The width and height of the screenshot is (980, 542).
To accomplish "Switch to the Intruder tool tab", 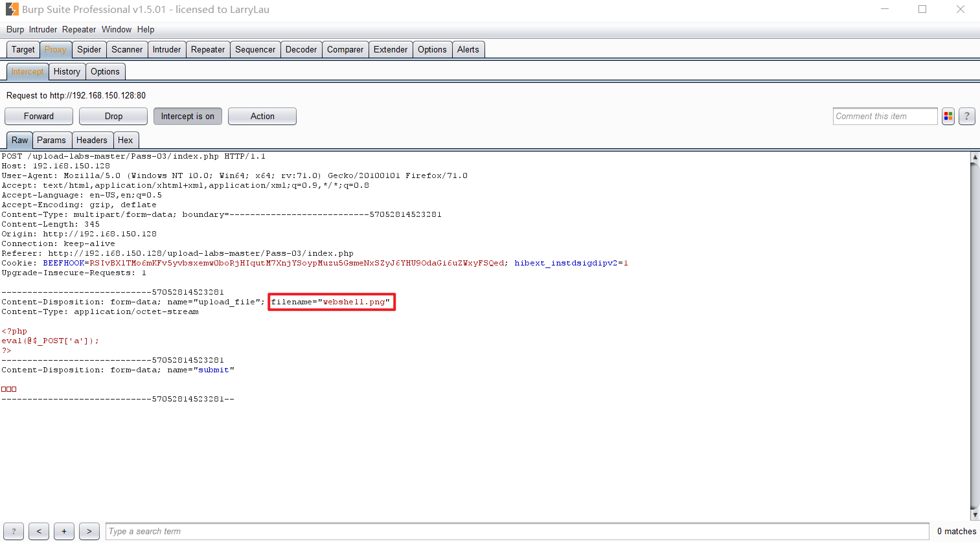I will click(x=167, y=49).
